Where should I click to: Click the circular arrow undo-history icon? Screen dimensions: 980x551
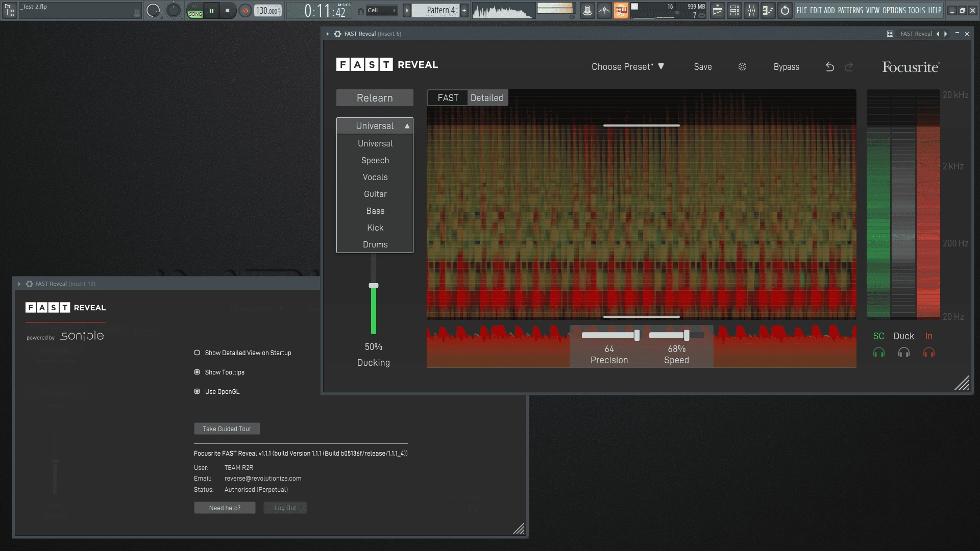pos(785,10)
